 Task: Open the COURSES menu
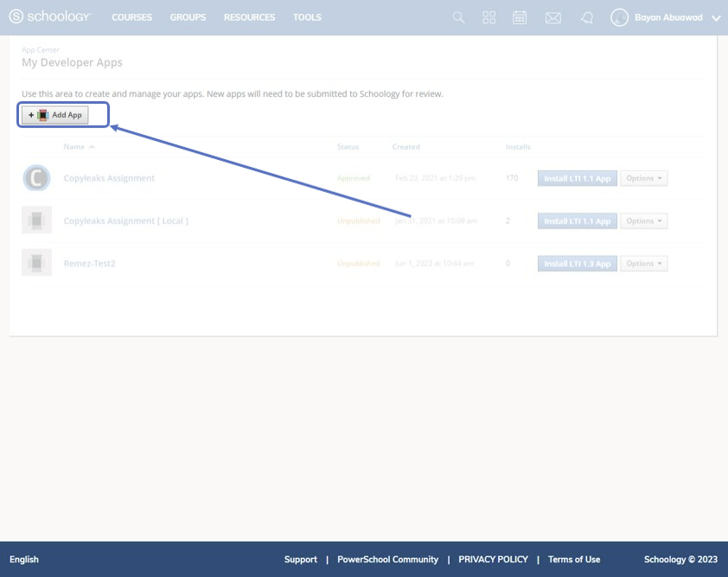pyautogui.click(x=132, y=17)
